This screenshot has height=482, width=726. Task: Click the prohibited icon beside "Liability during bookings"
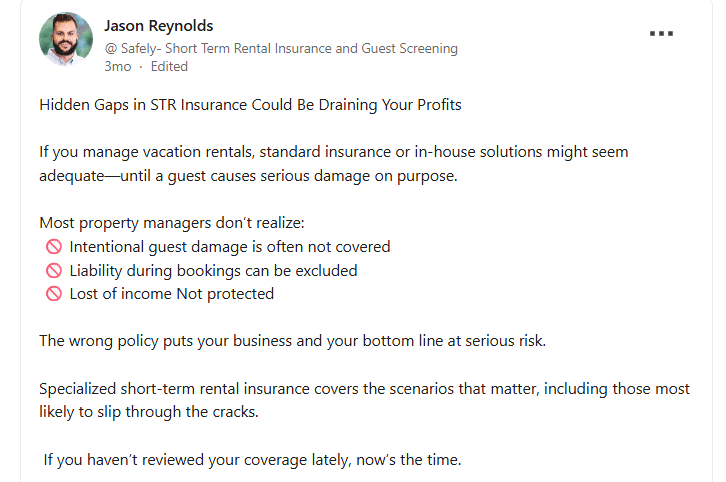pyautogui.click(x=54, y=270)
